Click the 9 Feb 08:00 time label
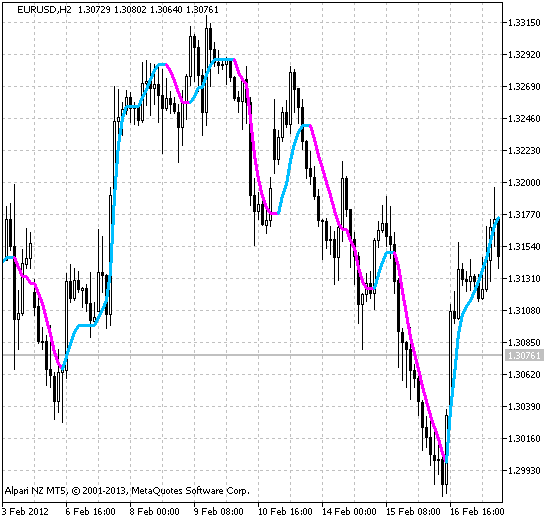 click(219, 511)
